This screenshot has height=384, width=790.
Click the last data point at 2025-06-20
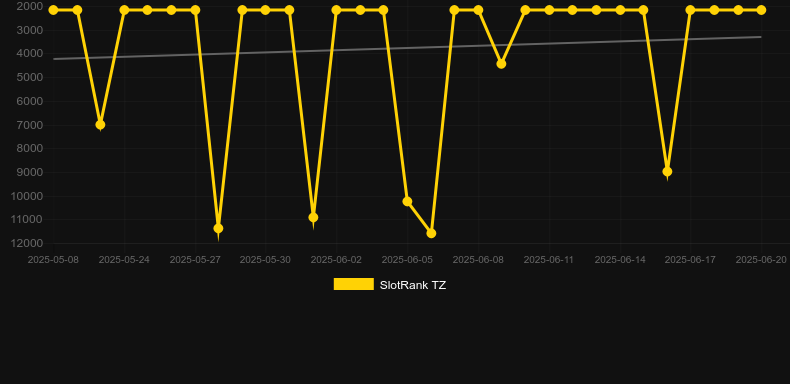(x=761, y=10)
